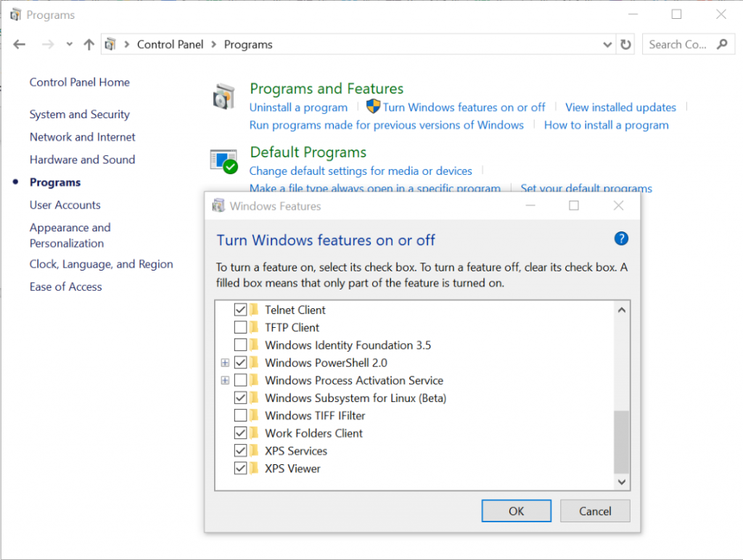Viewport: 743px width, 560px height.
Task: Open Clock, Language, and Region
Action: click(102, 264)
